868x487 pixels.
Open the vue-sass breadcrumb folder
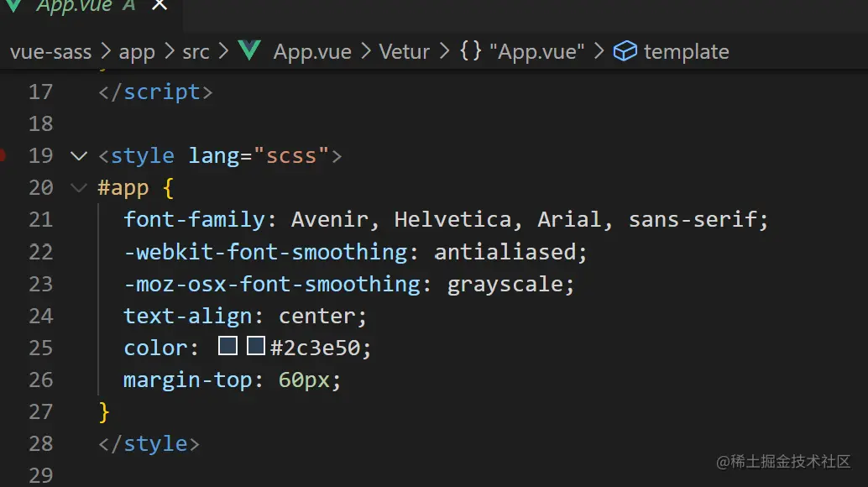pyautogui.click(x=50, y=52)
